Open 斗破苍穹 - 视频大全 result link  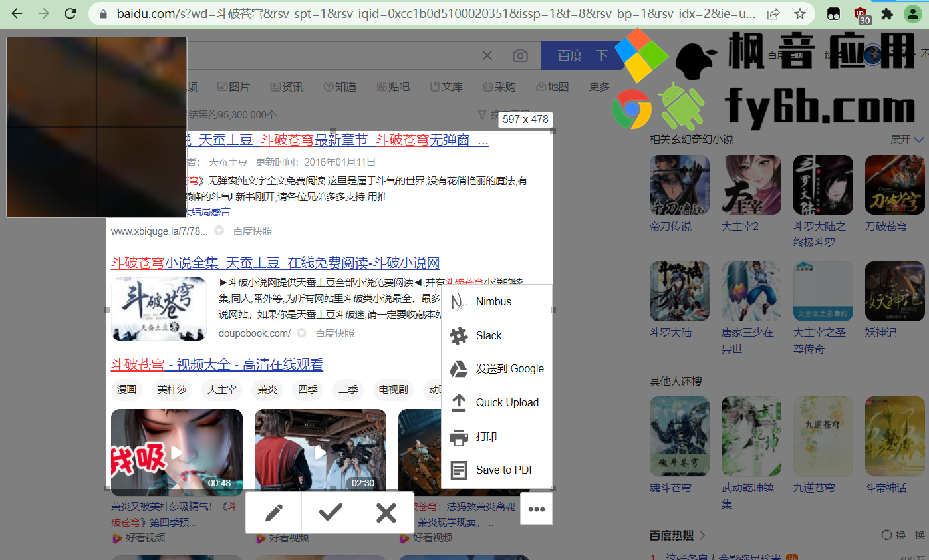(x=217, y=364)
